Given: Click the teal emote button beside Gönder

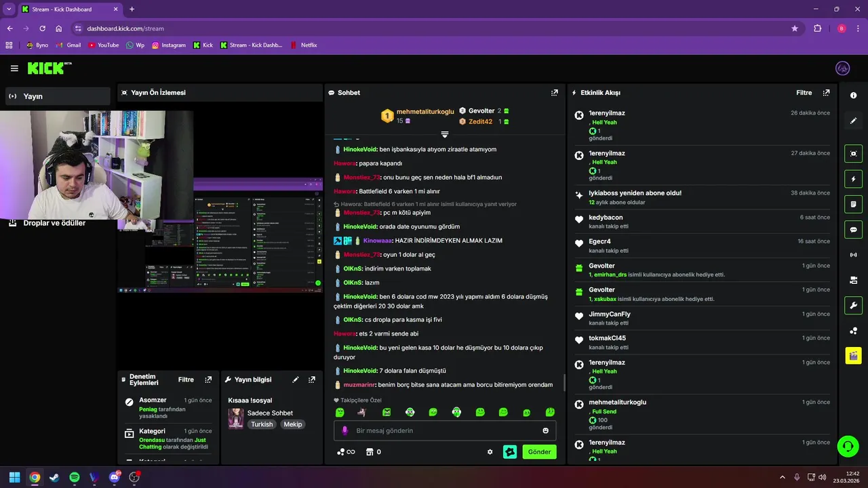Looking at the screenshot, I should 510,451.
